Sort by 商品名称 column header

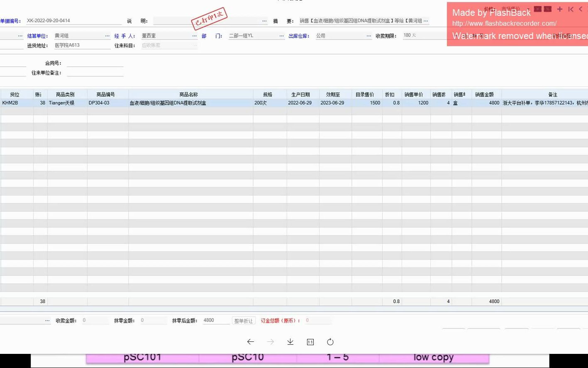click(x=191, y=95)
